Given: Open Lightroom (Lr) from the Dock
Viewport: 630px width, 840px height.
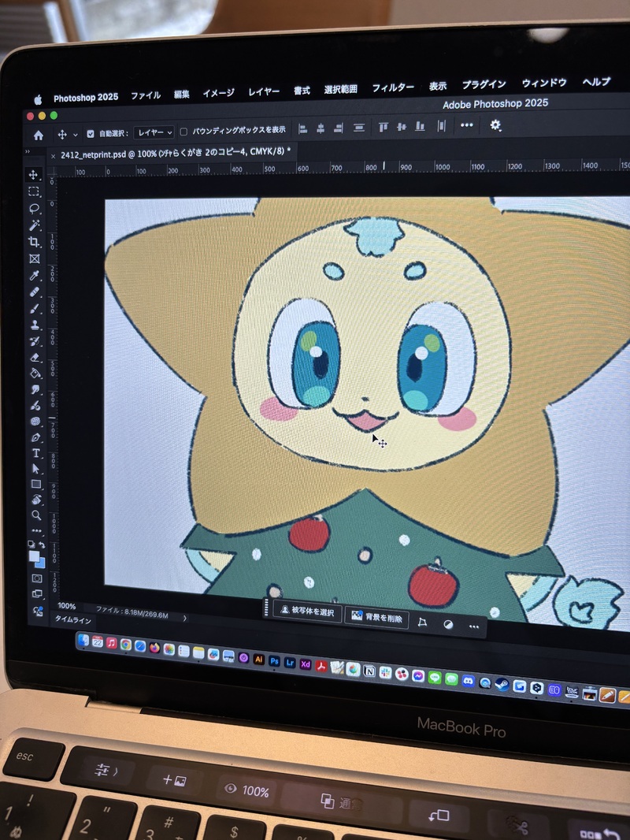Looking at the screenshot, I should (290, 663).
